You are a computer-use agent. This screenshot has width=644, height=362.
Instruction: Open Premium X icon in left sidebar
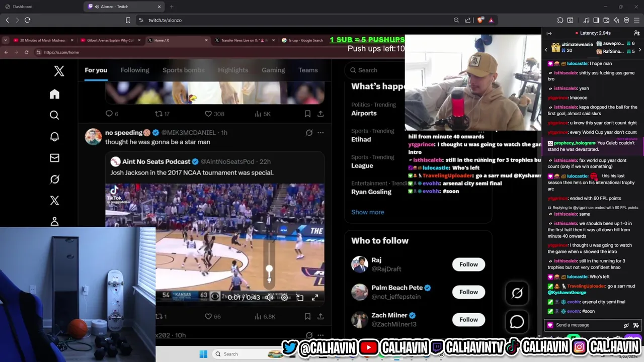tap(54, 200)
